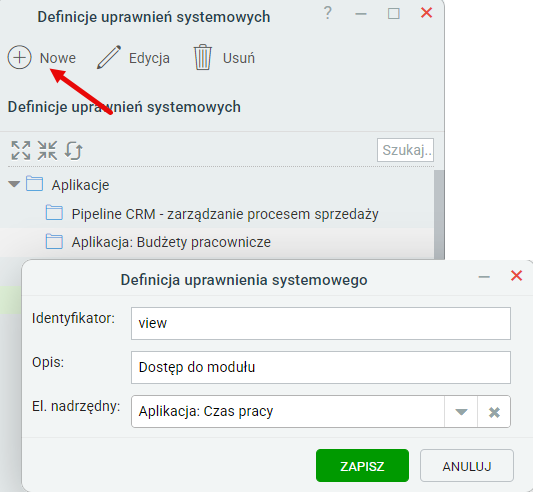Click the Nowe plus icon

(x=19, y=57)
